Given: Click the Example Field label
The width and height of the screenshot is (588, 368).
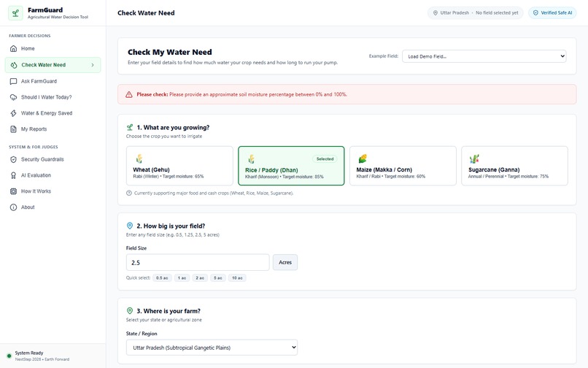Looking at the screenshot, I should tap(383, 56).
